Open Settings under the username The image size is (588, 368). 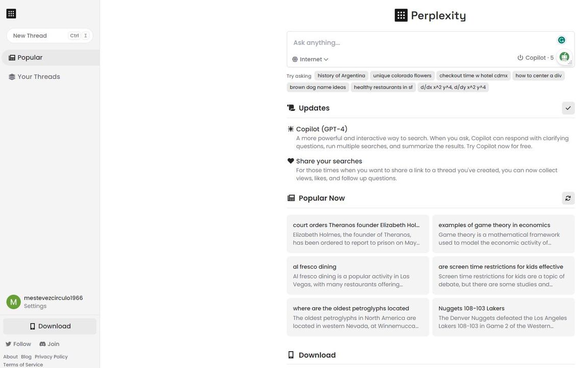pos(35,306)
